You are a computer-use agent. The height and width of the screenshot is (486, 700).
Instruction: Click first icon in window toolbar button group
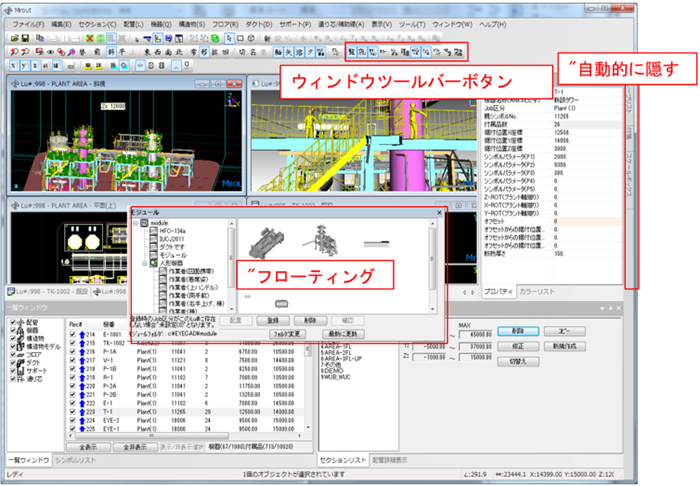pos(350,50)
